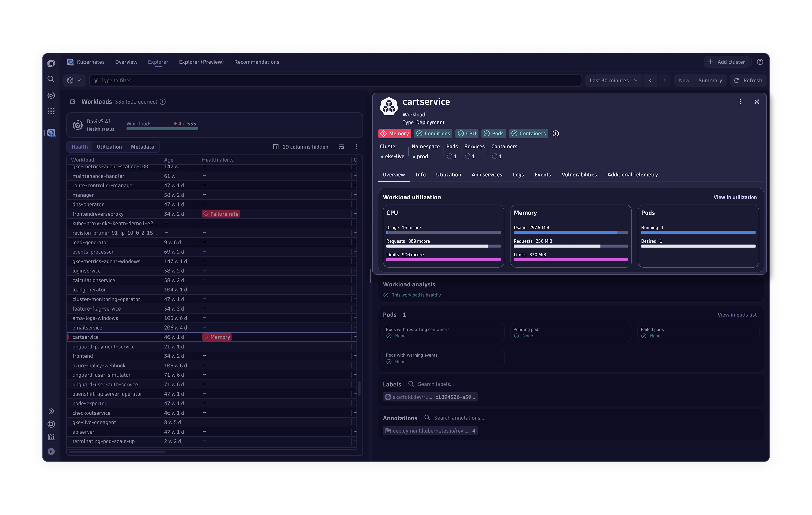
Task: Open the apps grid icon in sidebar
Action: (51, 111)
